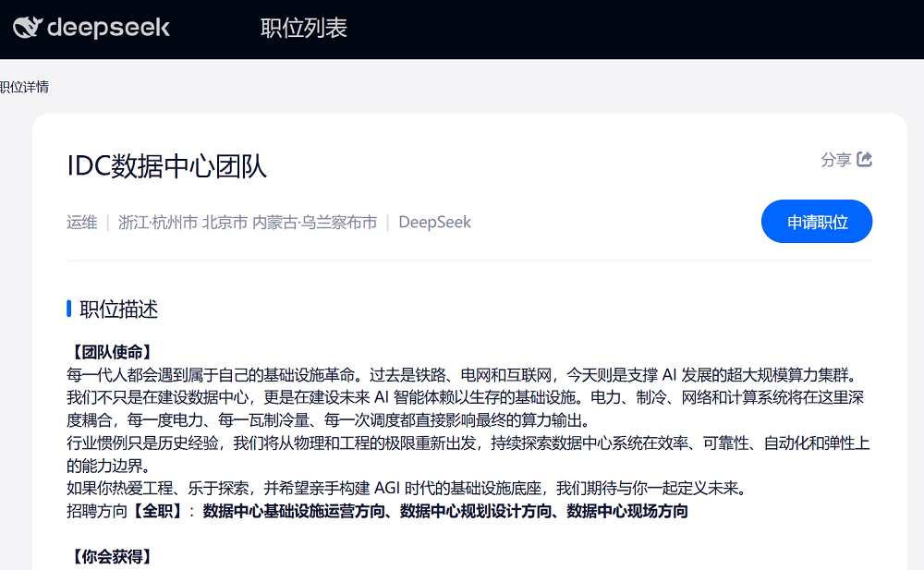Click the 内蒙古·乌兰察布市 location text
This screenshot has height=570, width=924.
315,223
